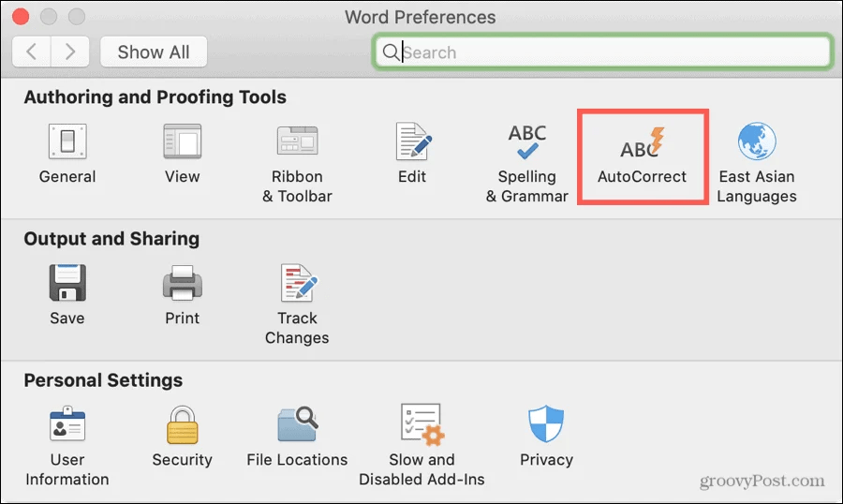Open Print preferences
Image resolution: width=843 pixels, height=504 pixels.
183,295
